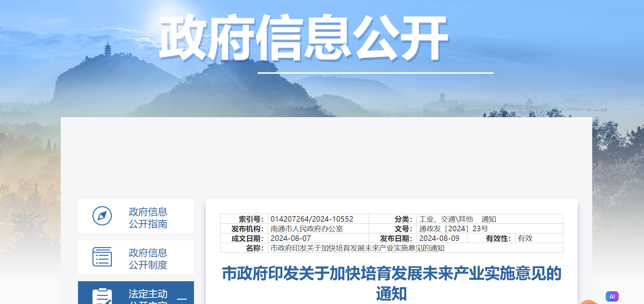Click the list document icon for 政府信息公开制度

(102, 257)
